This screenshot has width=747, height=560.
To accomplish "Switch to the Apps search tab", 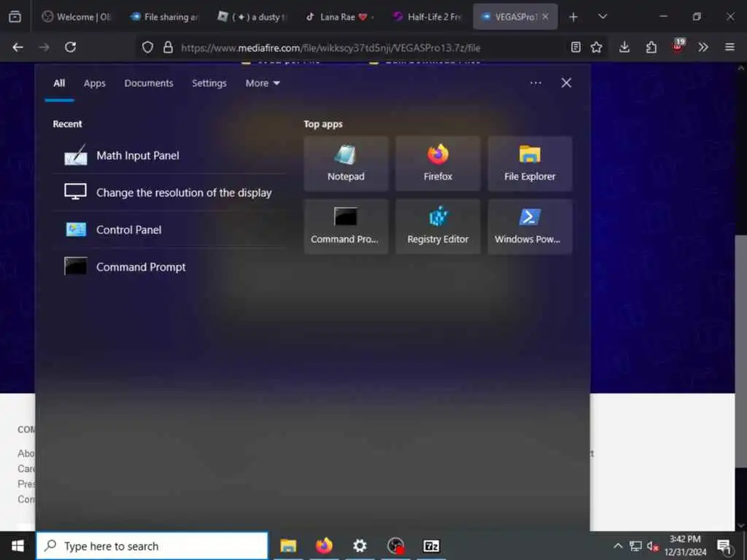I will click(x=94, y=83).
